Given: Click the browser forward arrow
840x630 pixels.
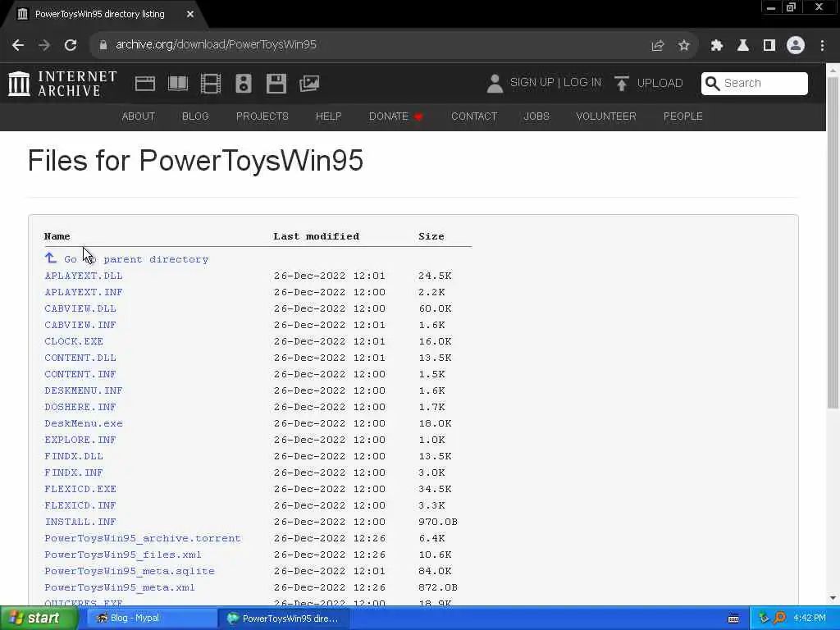Looking at the screenshot, I should coord(44,45).
